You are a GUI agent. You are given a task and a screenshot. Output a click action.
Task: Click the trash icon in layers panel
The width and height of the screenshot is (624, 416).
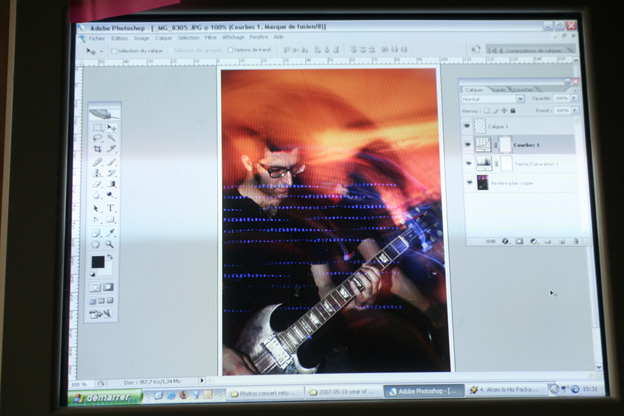576,241
